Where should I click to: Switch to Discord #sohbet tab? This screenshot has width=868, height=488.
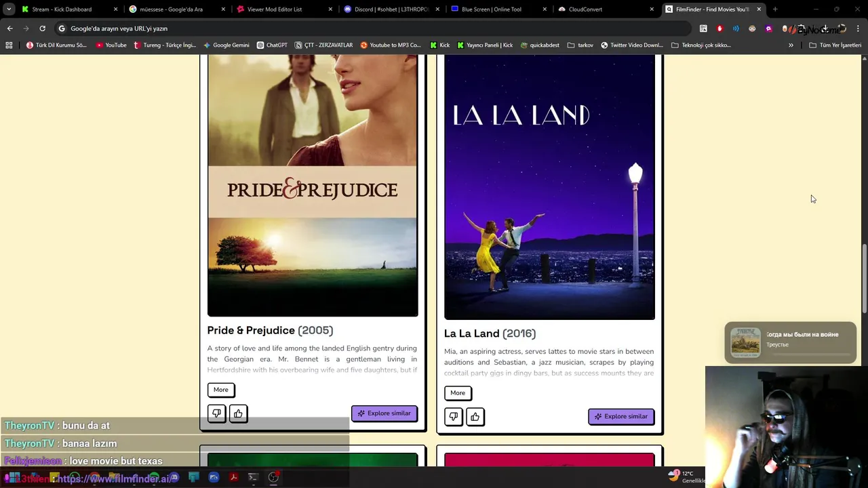pos(391,9)
